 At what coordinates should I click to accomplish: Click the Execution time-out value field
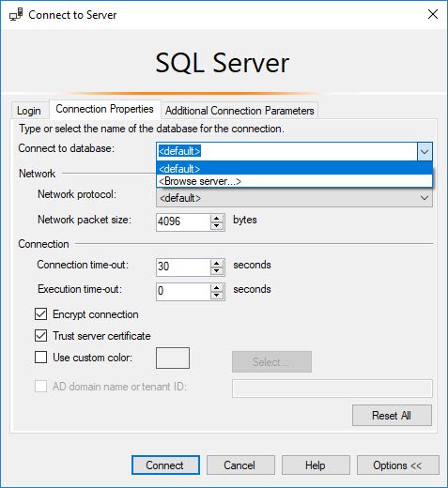(x=183, y=291)
